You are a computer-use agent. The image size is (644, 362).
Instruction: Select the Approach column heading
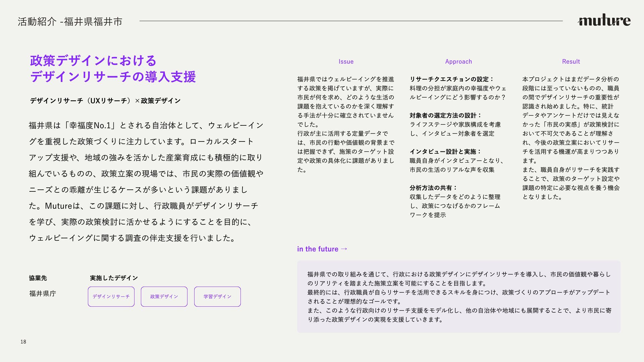458,62
